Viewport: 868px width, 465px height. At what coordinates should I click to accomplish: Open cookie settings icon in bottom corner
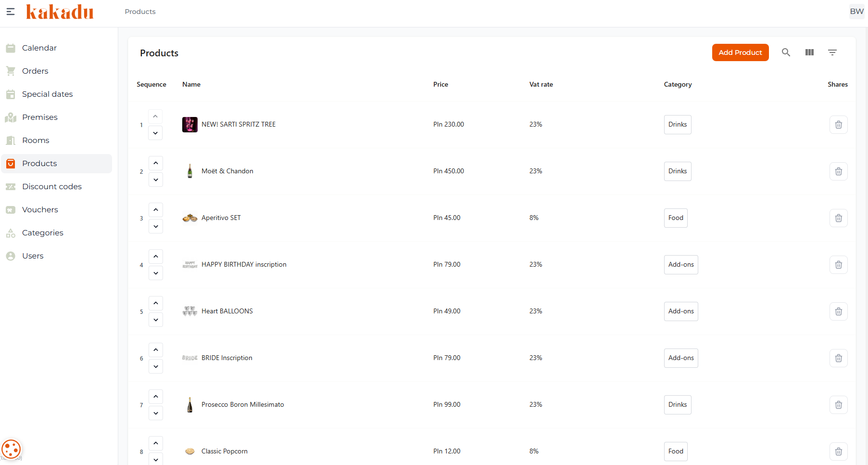[x=11, y=449]
